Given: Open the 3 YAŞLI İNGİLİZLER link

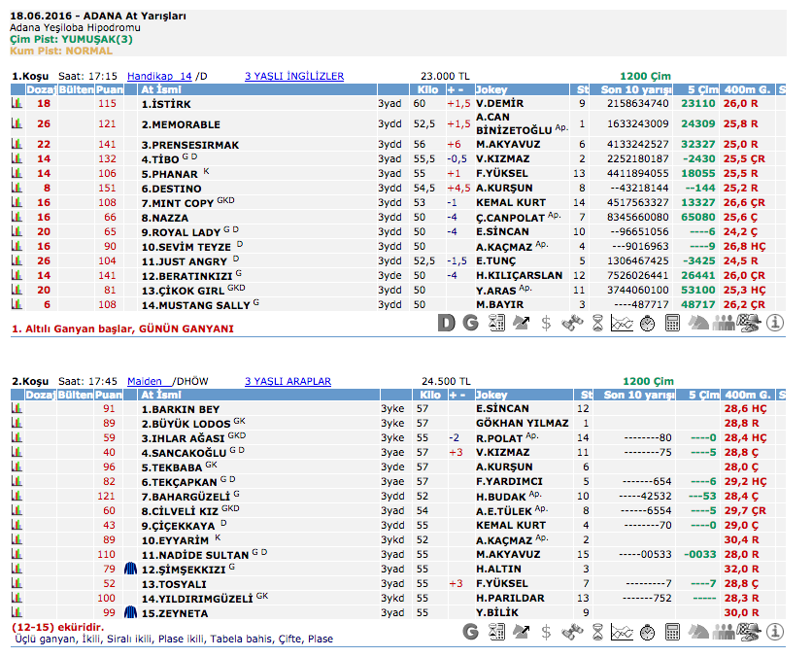Looking at the screenshot, I should (x=293, y=76).
